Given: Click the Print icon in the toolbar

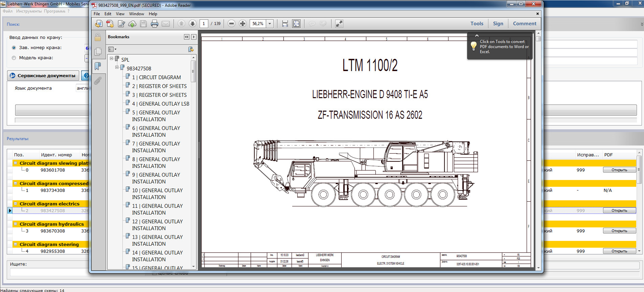Looking at the screenshot, I should 154,24.
